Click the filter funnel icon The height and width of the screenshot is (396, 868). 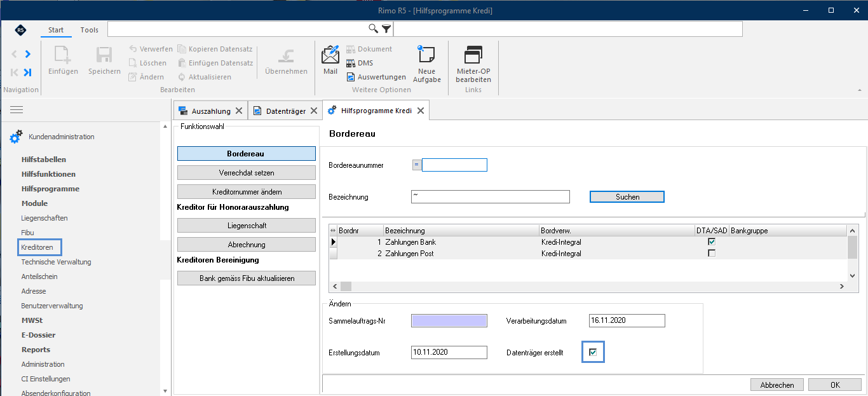click(386, 29)
